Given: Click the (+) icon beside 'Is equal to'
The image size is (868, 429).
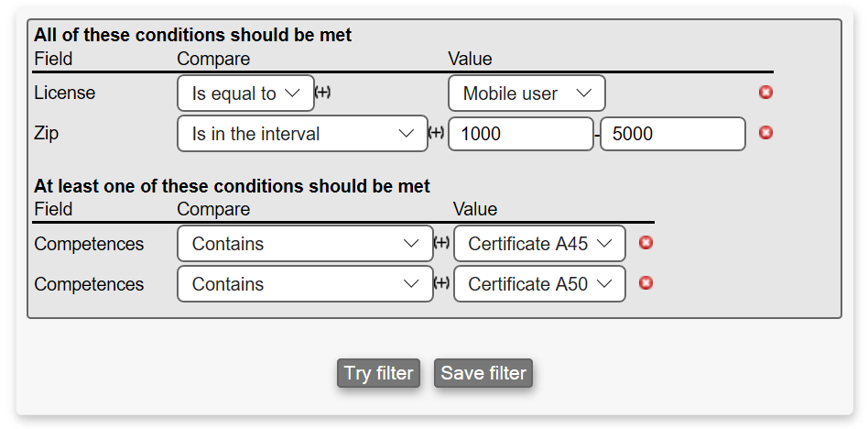Looking at the screenshot, I should click(322, 93).
